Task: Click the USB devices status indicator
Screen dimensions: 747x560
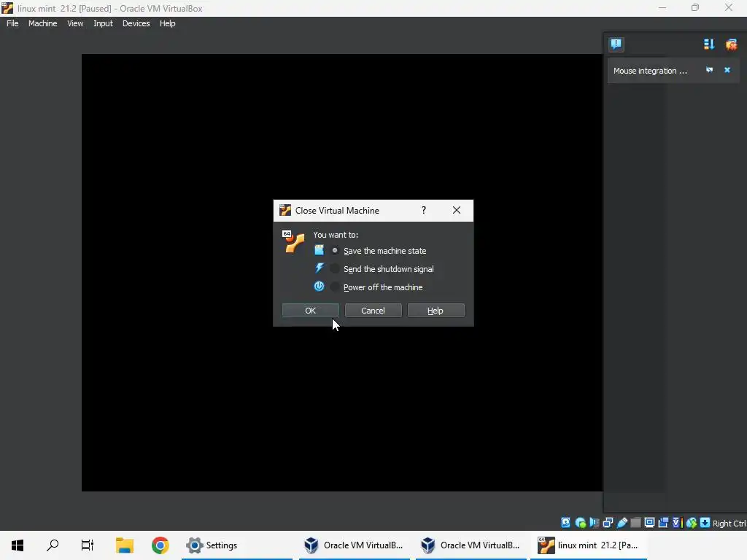Action: [x=622, y=523]
